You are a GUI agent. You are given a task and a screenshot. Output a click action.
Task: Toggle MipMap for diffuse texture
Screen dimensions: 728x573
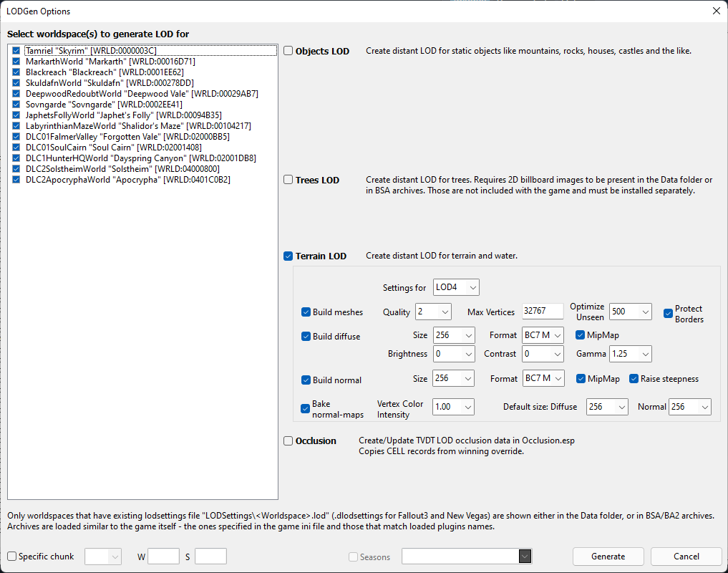[x=580, y=334]
